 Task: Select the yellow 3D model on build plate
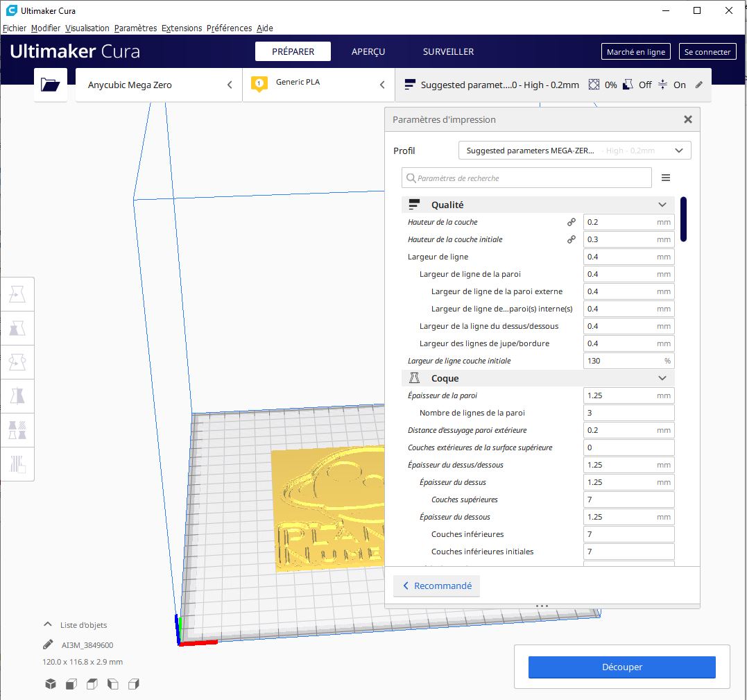tap(329, 508)
